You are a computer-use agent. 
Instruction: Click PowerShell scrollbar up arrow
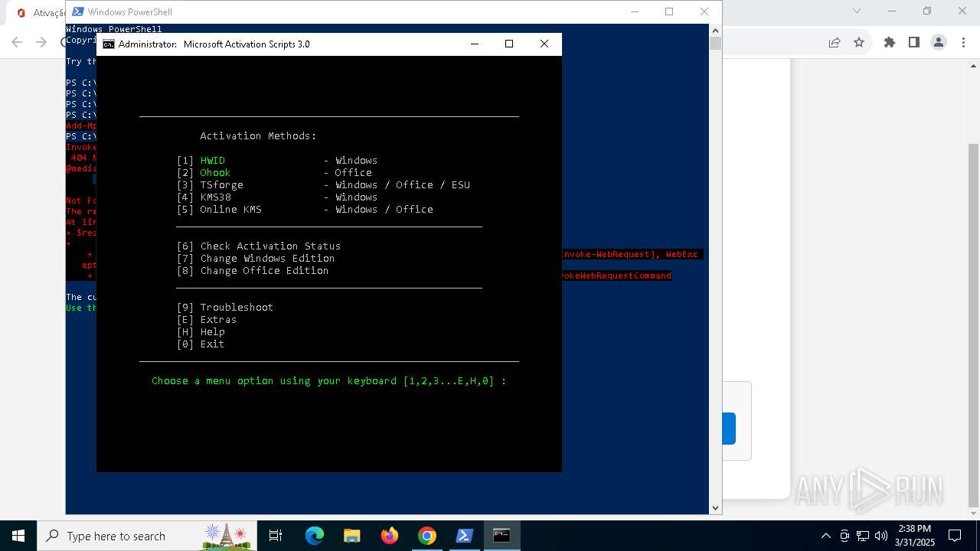(715, 31)
